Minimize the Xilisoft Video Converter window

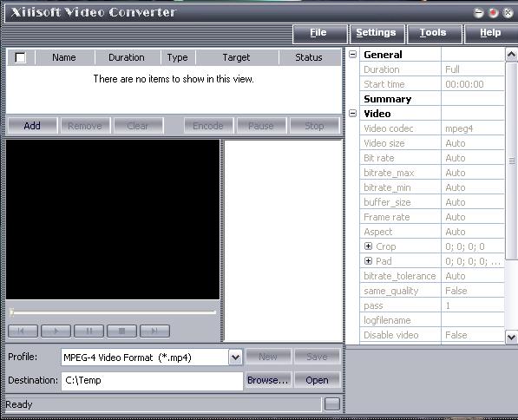tap(478, 13)
